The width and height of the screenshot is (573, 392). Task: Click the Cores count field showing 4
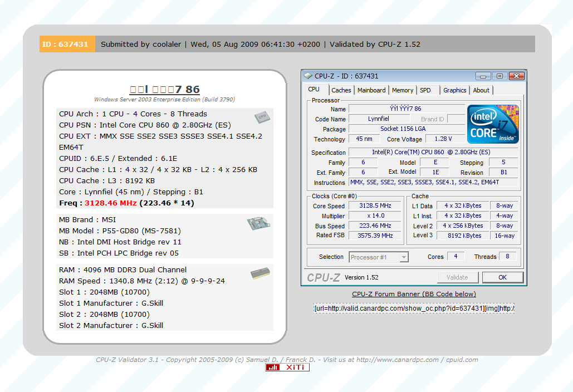click(x=456, y=257)
